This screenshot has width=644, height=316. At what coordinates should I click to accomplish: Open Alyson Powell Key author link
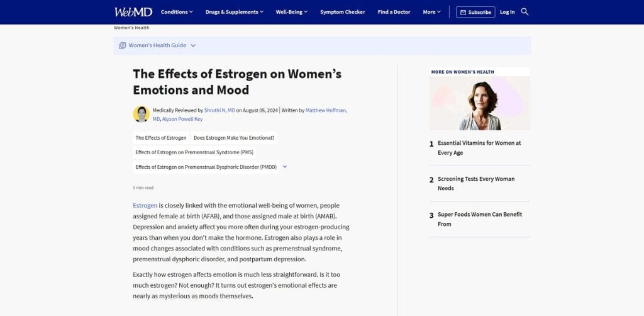182,119
